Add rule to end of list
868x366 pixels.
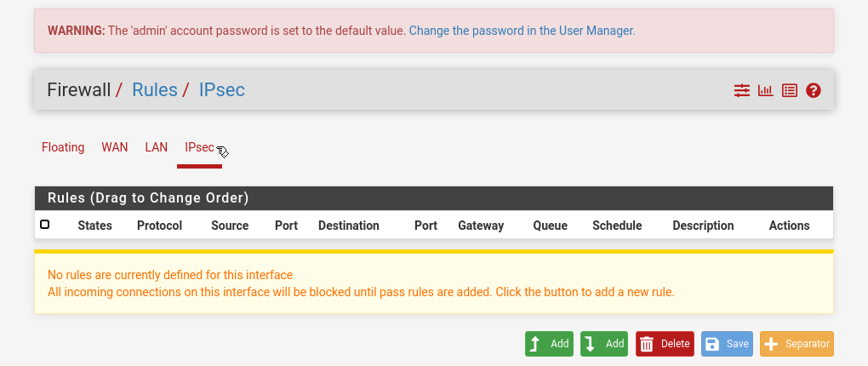tap(604, 344)
